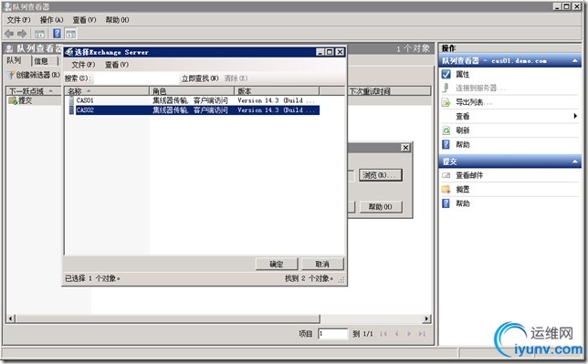588x364 pixels.
Task: Click the 创建筛选器 funnel icon
Action: (11, 75)
